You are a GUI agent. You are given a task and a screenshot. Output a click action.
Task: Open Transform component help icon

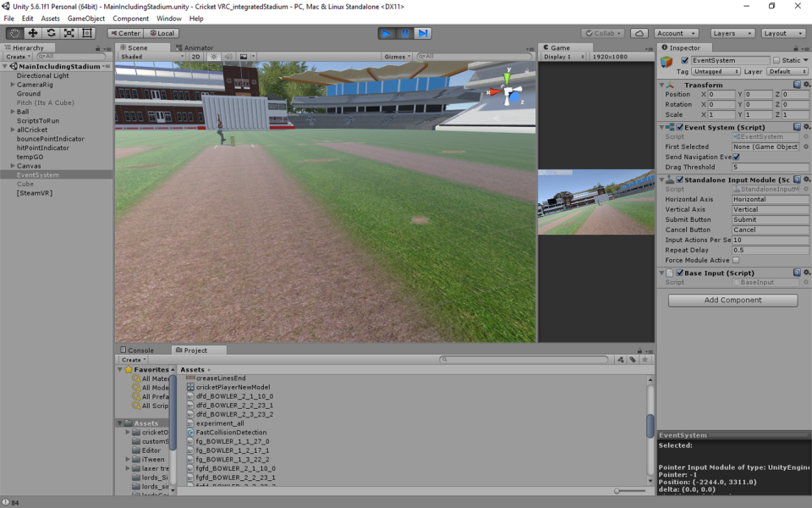pyautogui.click(x=797, y=85)
